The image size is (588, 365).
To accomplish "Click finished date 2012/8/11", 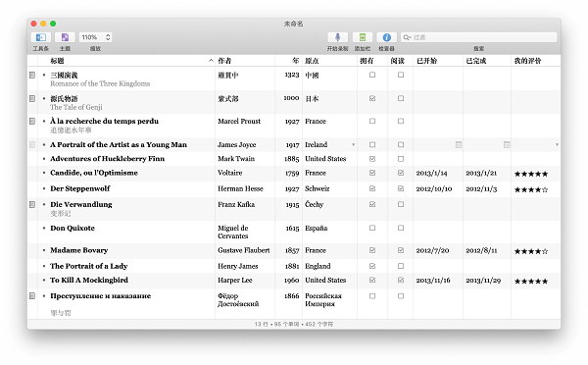I will (481, 250).
